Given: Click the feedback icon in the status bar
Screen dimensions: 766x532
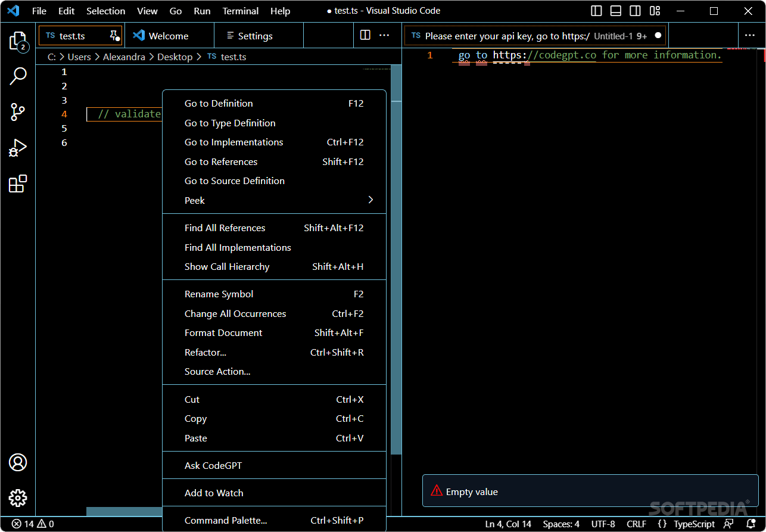Looking at the screenshot, I should point(728,524).
